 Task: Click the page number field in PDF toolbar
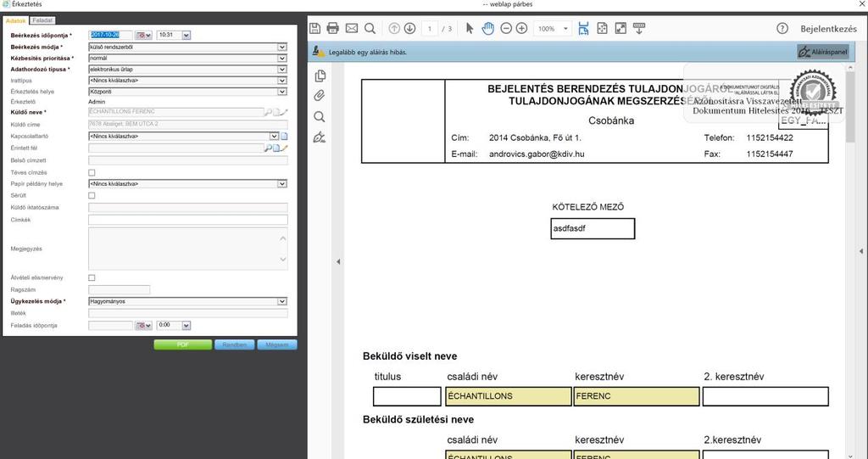point(430,28)
